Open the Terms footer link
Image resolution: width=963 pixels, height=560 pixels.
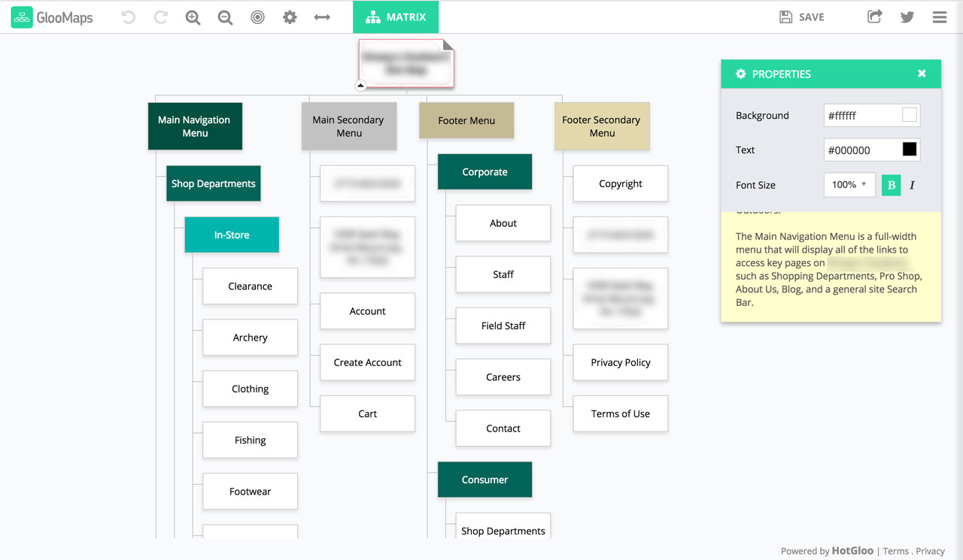(x=895, y=551)
